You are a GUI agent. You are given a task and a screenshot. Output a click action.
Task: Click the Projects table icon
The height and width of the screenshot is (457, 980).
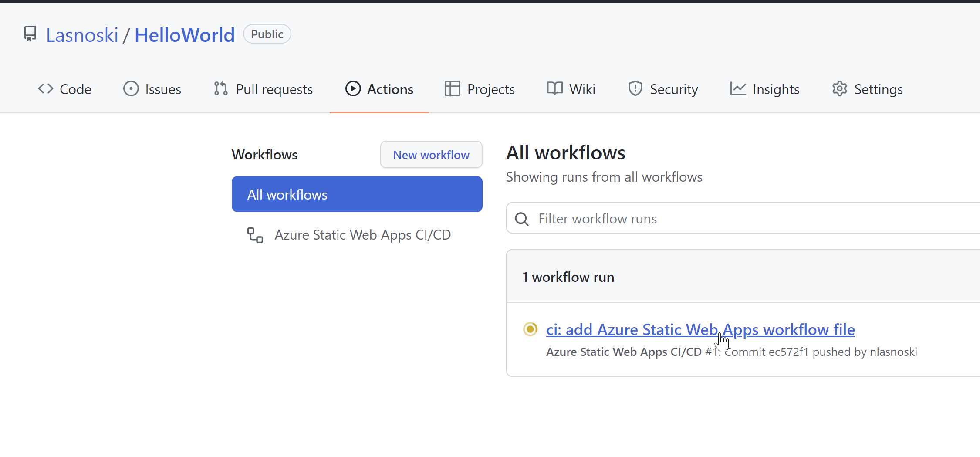click(452, 89)
